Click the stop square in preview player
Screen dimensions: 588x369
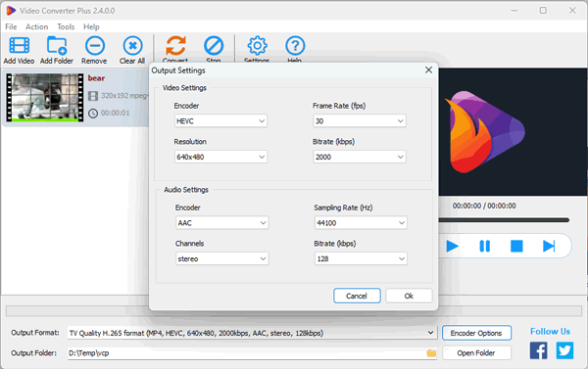516,246
